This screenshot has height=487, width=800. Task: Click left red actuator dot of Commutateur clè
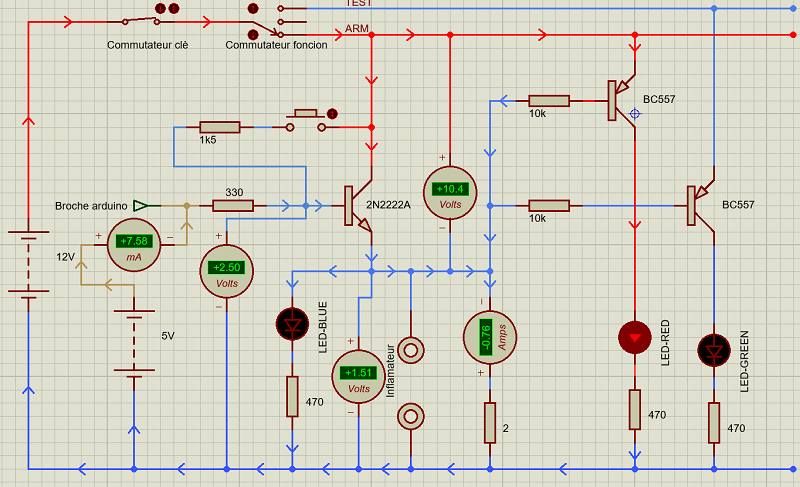(x=161, y=9)
